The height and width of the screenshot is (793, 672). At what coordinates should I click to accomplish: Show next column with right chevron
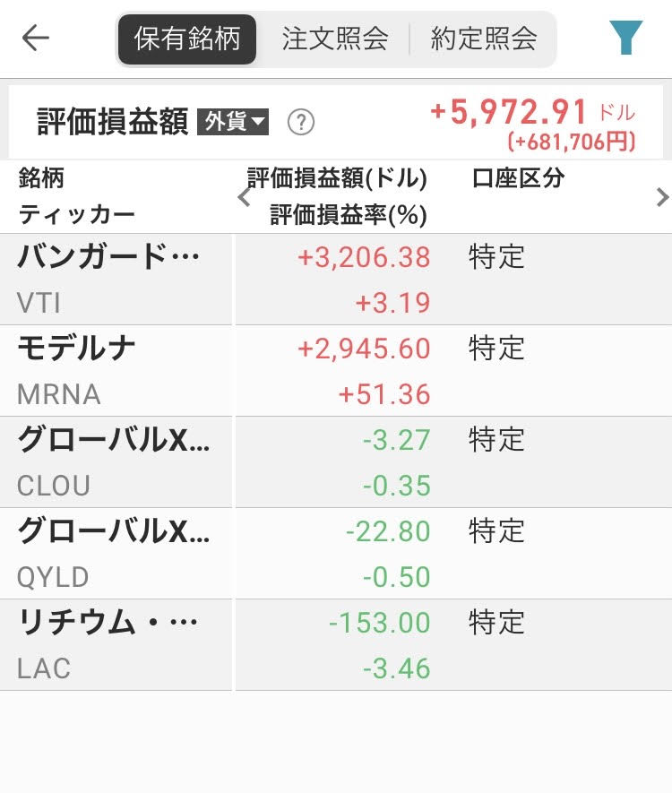coord(662,197)
